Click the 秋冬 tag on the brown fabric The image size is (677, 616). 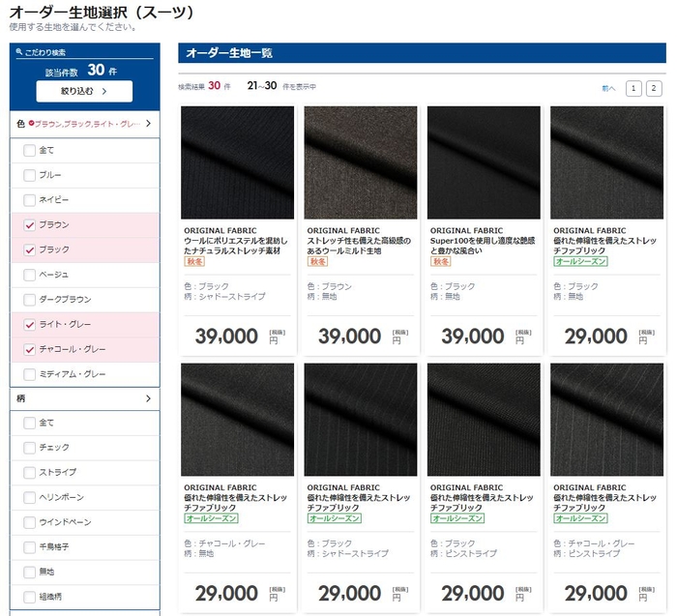pos(317,261)
